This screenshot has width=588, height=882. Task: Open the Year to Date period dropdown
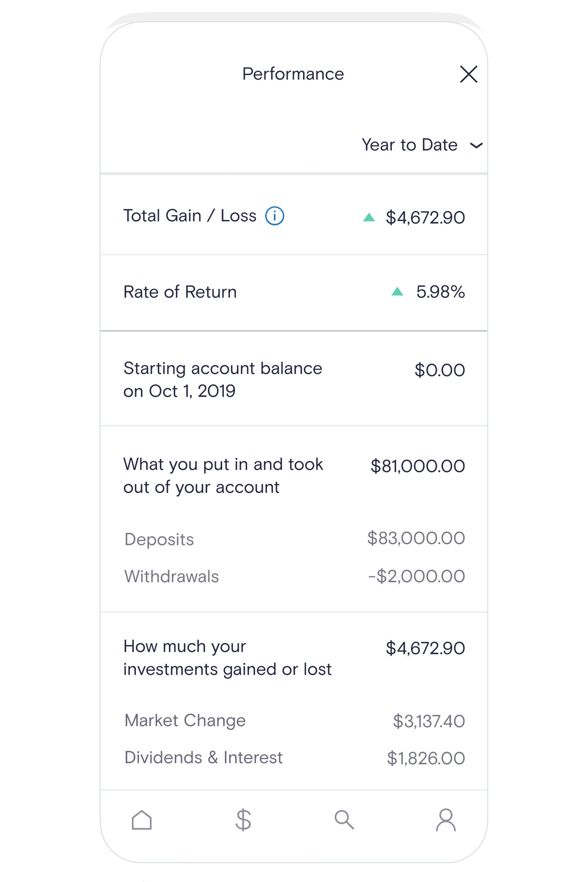[x=410, y=145]
